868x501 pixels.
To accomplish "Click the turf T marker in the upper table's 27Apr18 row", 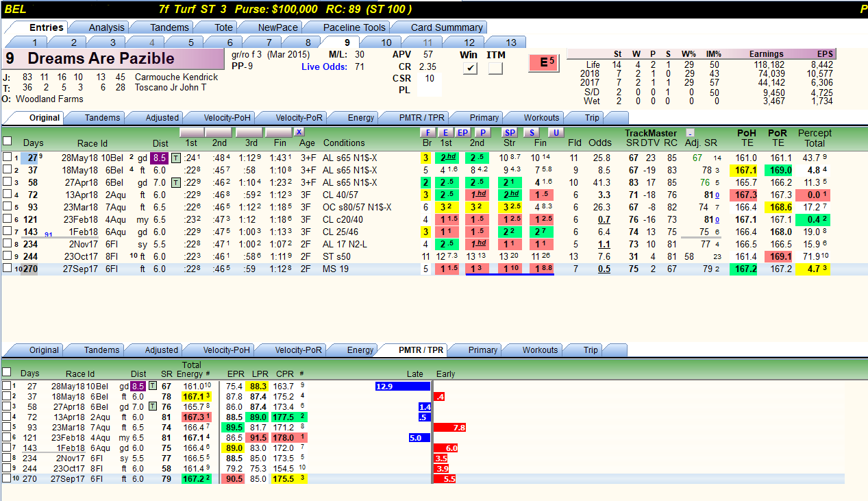I will (176, 183).
